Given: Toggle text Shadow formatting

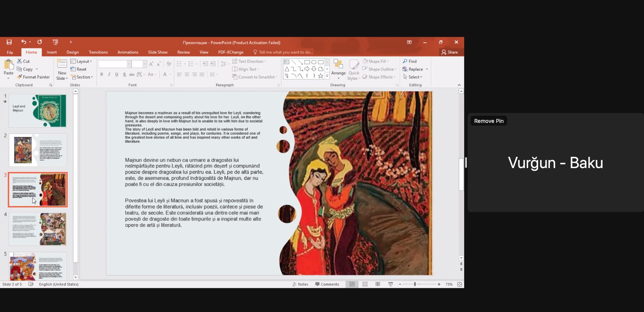Looking at the screenshot, I should (x=124, y=74).
